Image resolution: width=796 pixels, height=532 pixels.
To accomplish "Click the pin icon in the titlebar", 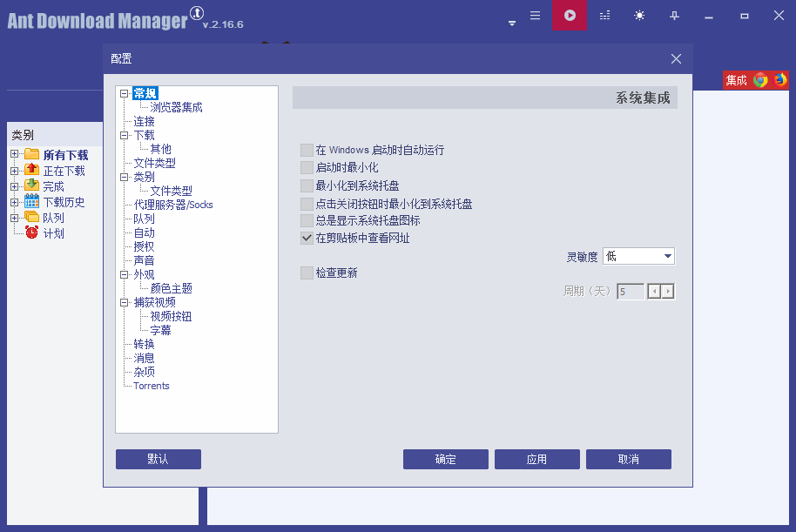I will tap(674, 15).
